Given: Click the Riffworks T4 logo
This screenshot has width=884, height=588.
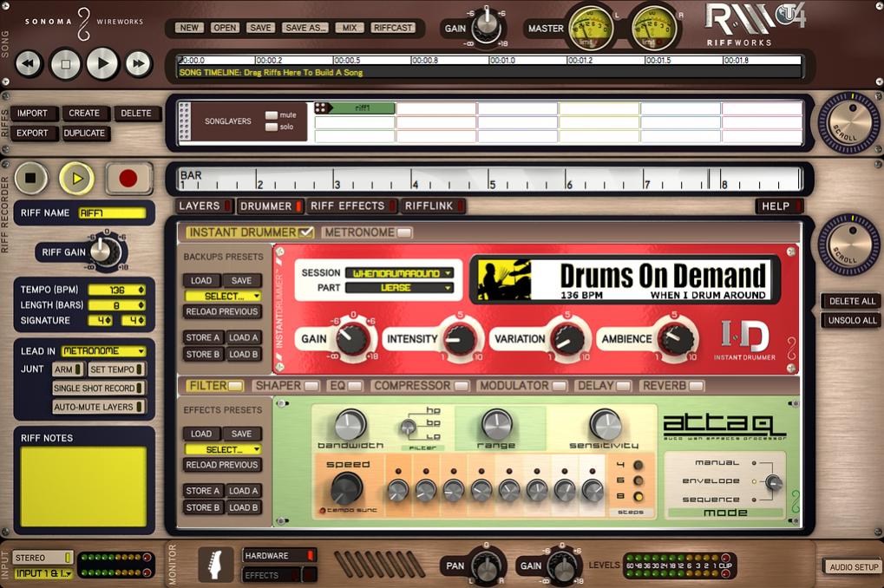Looking at the screenshot, I should [756, 23].
